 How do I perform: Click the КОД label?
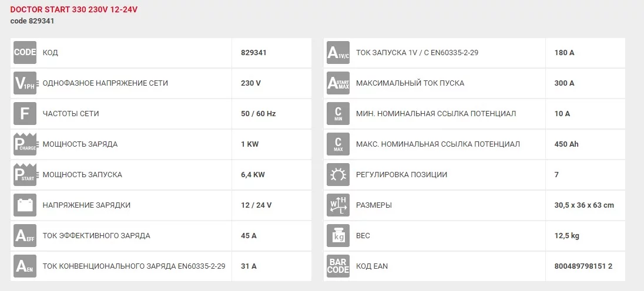click(50, 53)
